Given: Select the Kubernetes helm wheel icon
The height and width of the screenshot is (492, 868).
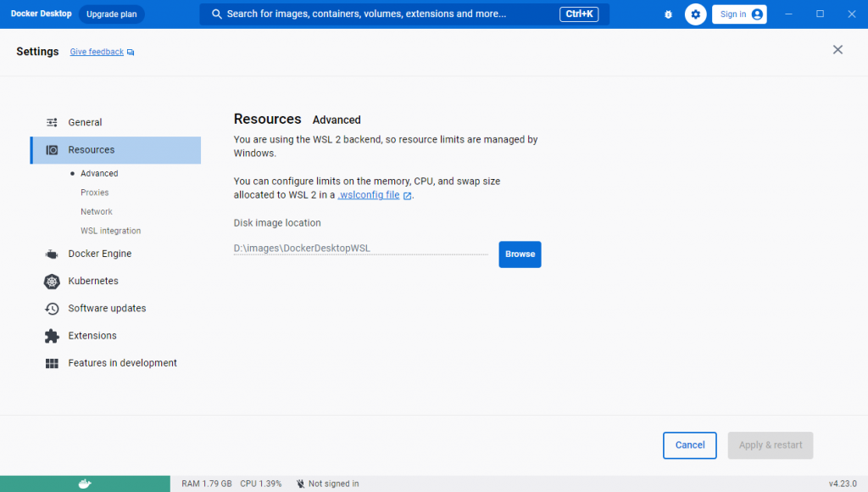Looking at the screenshot, I should pyautogui.click(x=52, y=280).
